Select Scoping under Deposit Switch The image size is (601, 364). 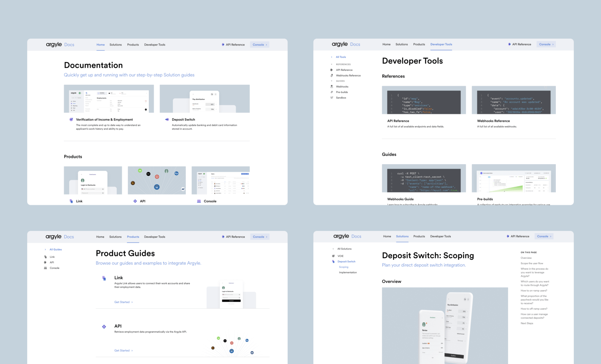344,267
